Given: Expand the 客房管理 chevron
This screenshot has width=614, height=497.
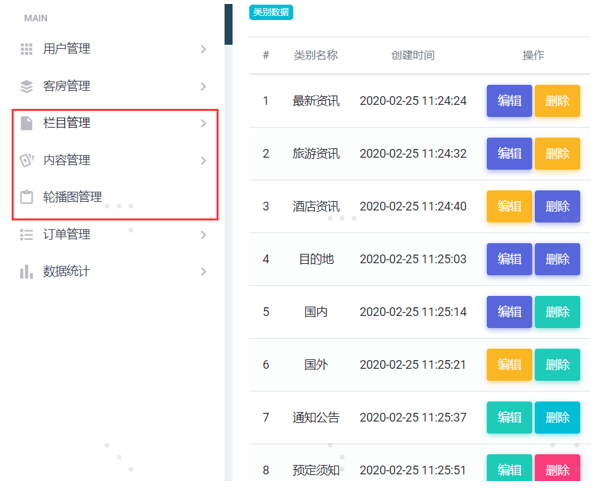Looking at the screenshot, I should (203, 86).
